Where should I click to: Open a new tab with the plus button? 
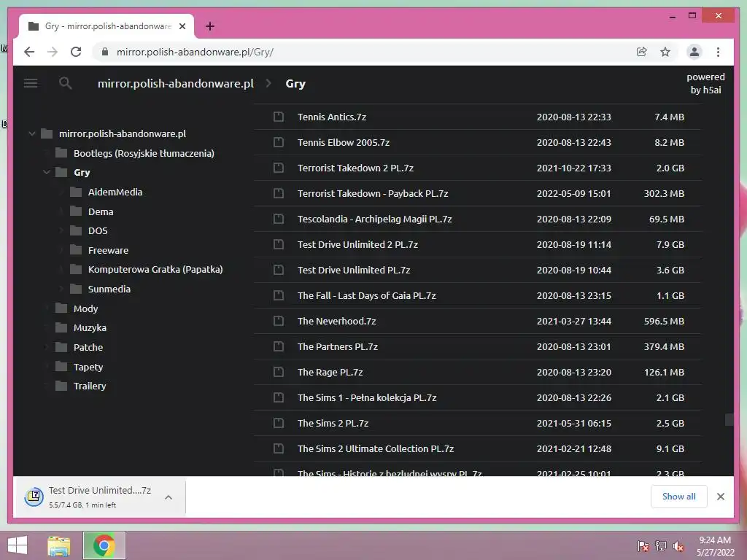pyautogui.click(x=209, y=26)
